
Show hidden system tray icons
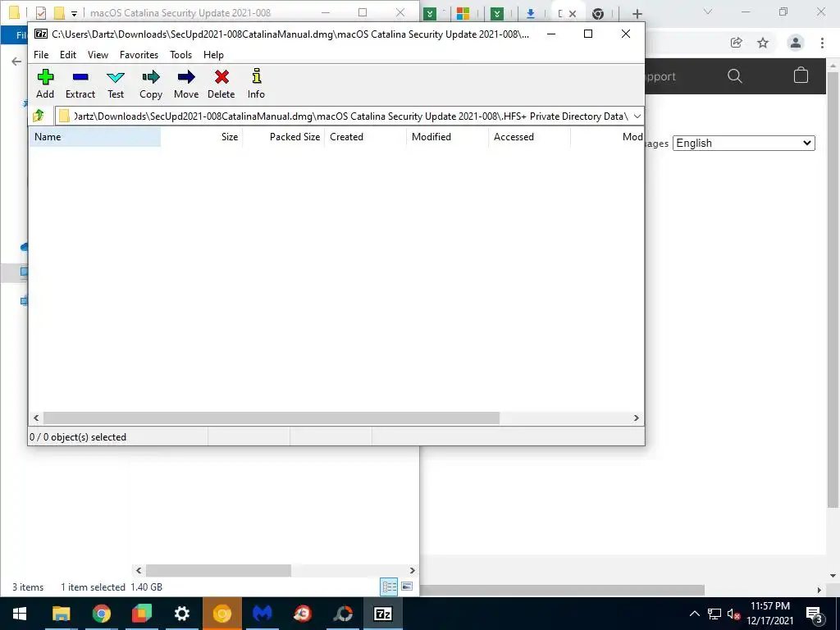[x=694, y=614]
